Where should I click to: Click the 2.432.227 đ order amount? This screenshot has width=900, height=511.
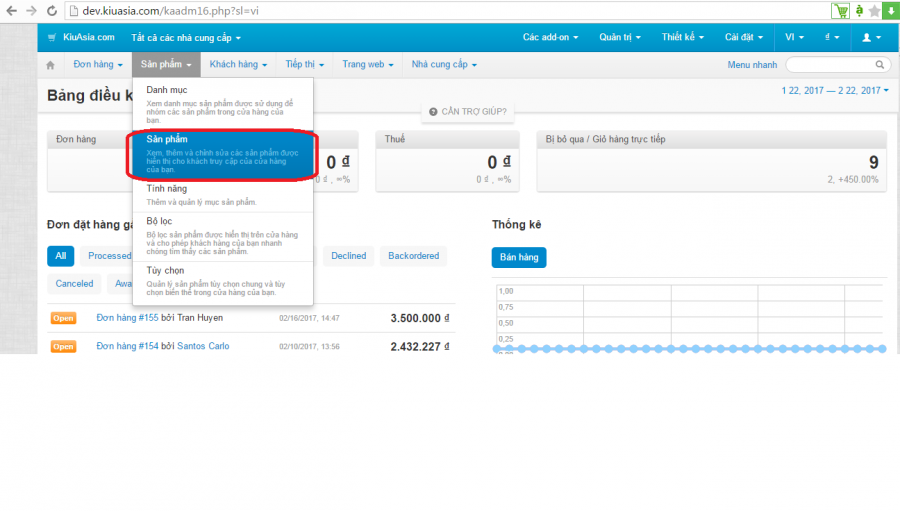point(420,347)
